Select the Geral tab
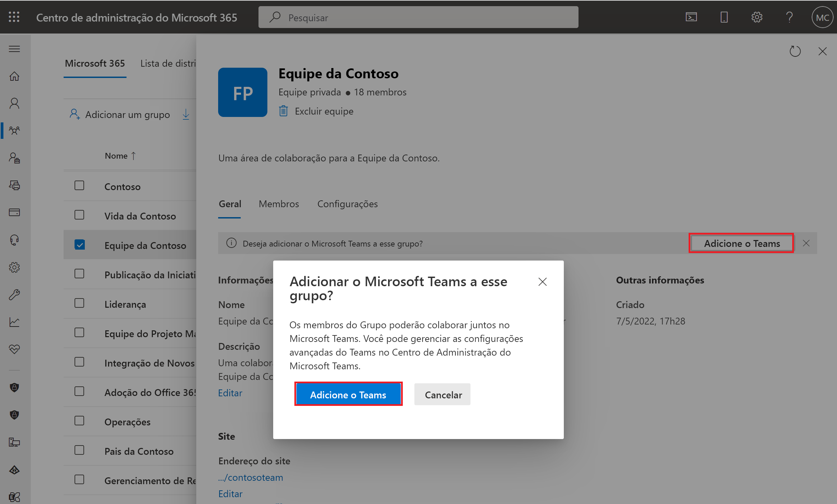This screenshot has height=504, width=837. (230, 204)
